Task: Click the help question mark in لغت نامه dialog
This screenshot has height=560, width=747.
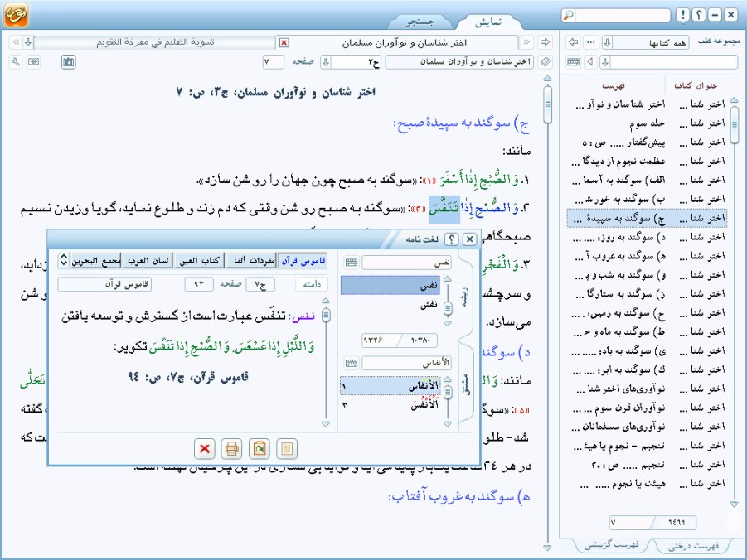Action: click(451, 239)
